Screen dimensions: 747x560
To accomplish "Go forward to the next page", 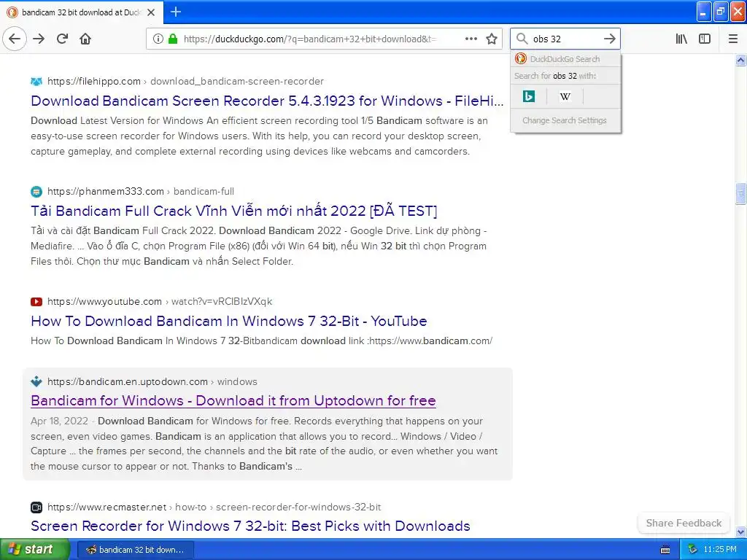I will [x=39, y=39].
